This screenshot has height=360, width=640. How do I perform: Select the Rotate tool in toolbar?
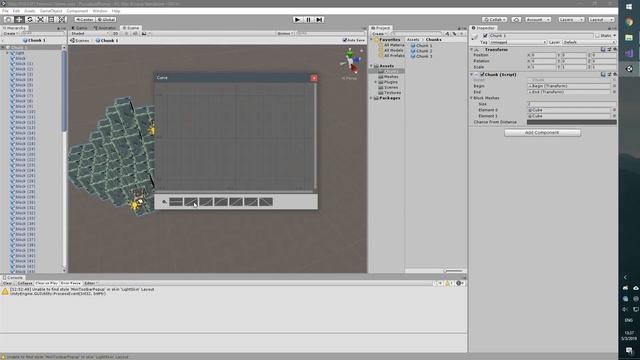coord(29,20)
